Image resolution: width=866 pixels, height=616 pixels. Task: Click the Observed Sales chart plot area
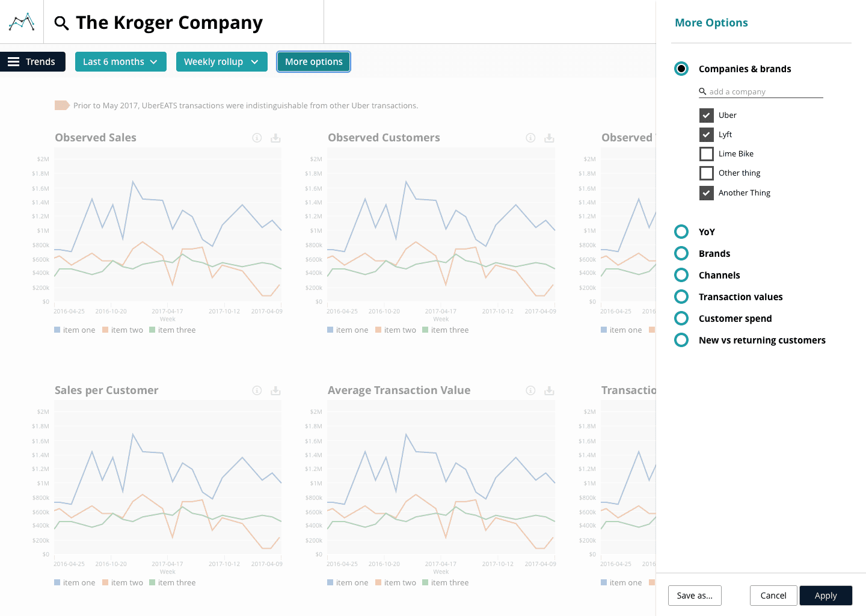click(168, 226)
